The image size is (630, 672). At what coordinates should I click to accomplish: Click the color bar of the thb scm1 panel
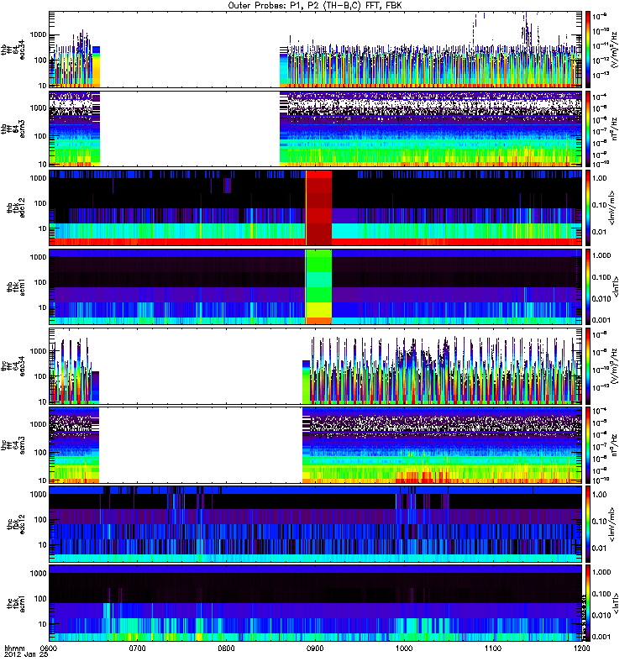[x=588, y=286]
